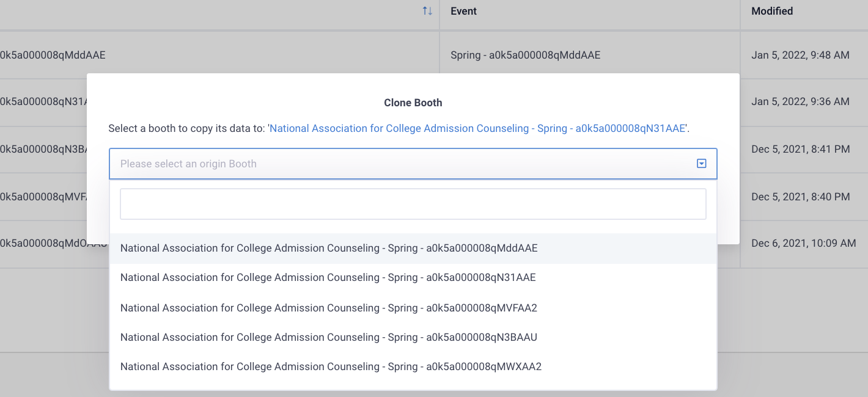Focus the search field in dropdown list
The height and width of the screenshot is (397, 868).
click(413, 204)
